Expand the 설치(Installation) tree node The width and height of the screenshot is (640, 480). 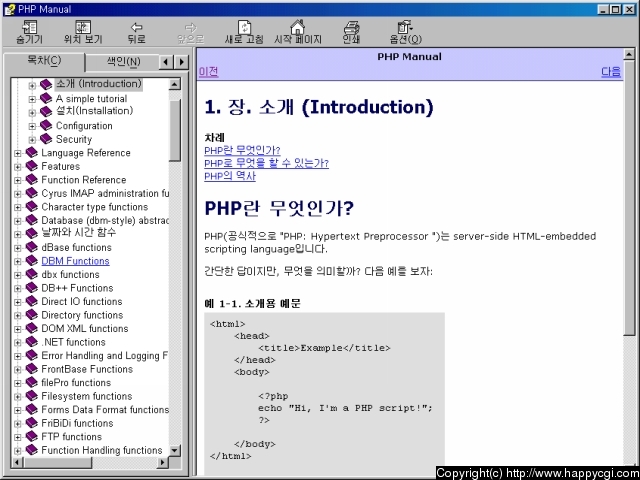[x=32, y=113]
